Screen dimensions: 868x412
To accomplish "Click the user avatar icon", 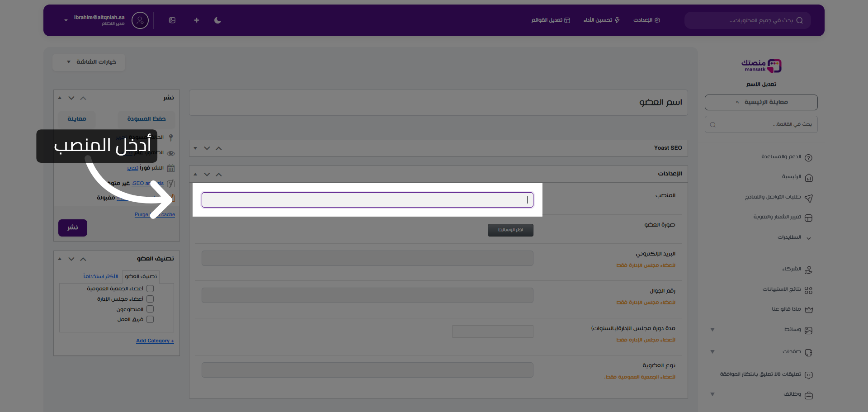I will (x=140, y=20).
